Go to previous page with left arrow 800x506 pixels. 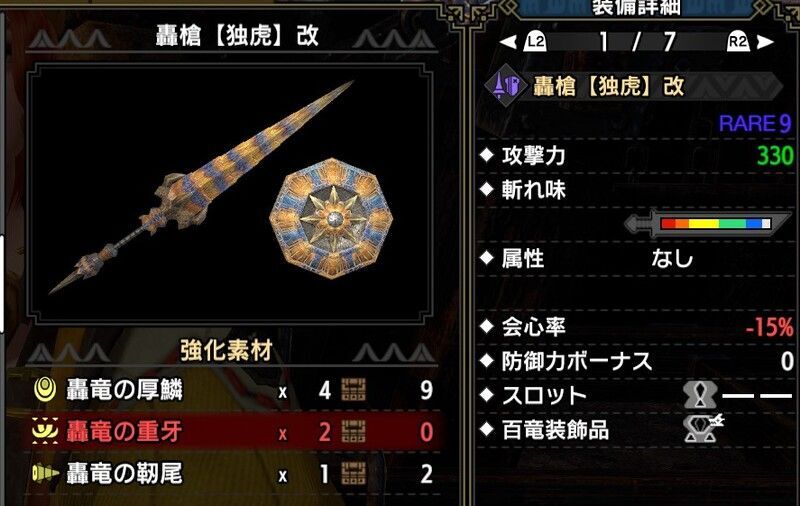coord(508,42)
